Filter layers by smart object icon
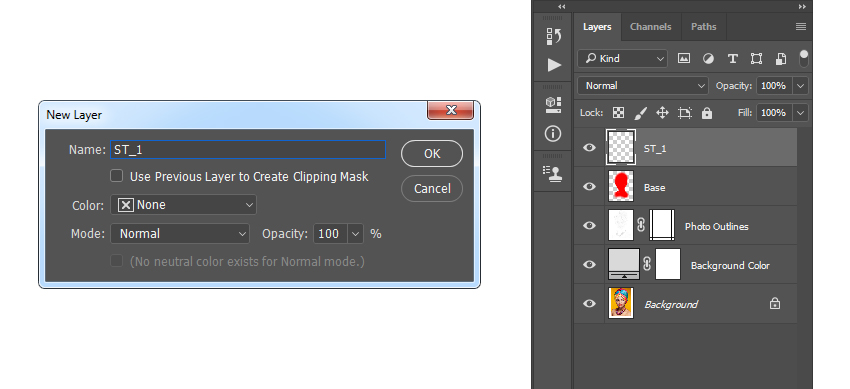The image size is (850, 389). pos(780,59)
